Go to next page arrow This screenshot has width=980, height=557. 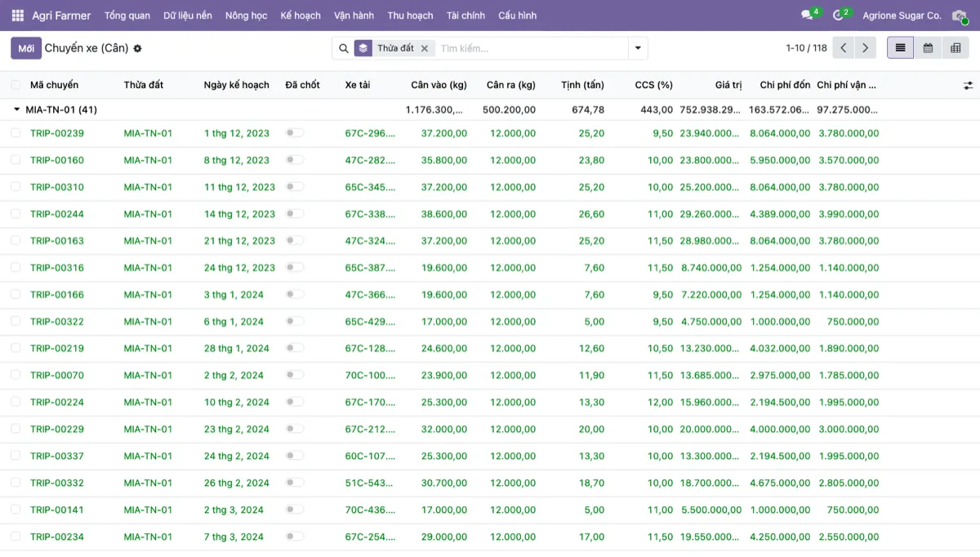pos(866,48)
